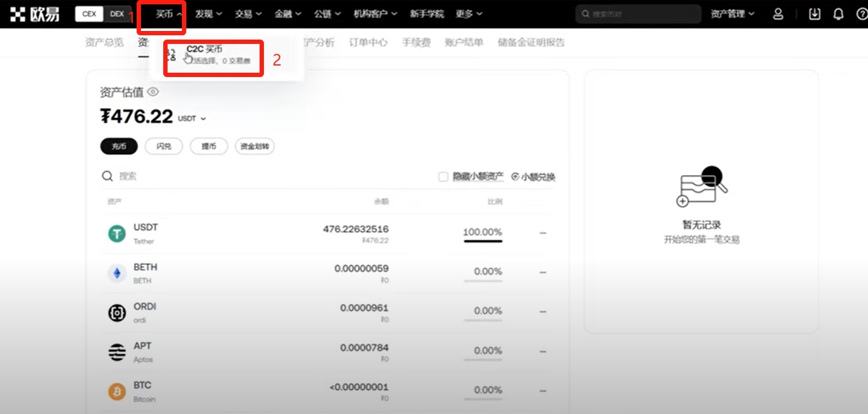This screenshot has width=868, height=414.
Task: Expand the 金融 dropdown menu
Action: (288, 14)
